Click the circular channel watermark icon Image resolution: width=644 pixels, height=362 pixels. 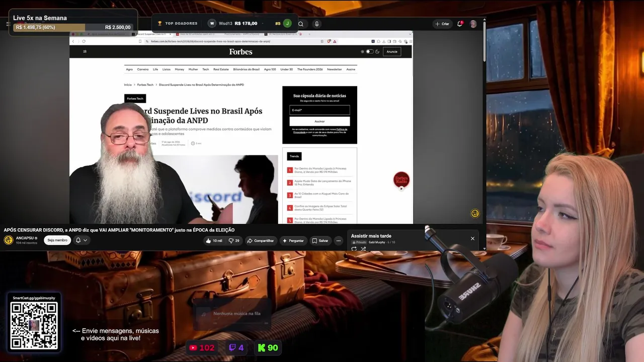click(475, 214)
